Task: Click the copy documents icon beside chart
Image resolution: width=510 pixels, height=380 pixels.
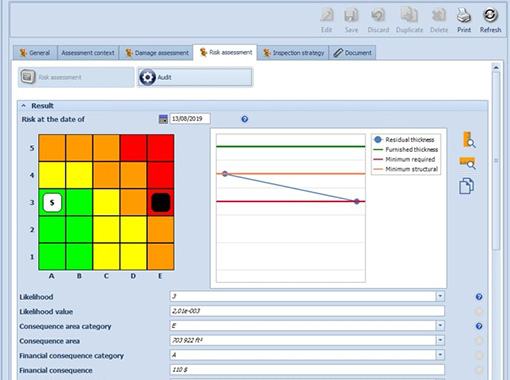Action: [466, 186]
